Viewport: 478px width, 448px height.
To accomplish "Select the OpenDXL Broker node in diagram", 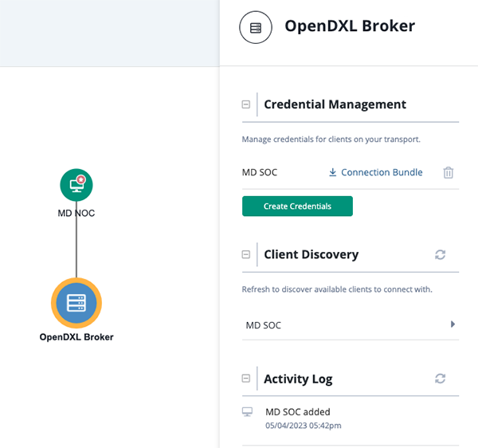I will pyautogui.click(x=76, y=303).
